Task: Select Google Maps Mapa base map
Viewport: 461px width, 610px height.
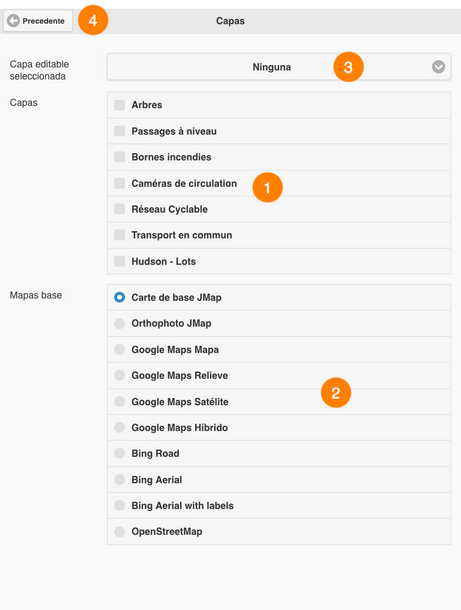Action: click(119, 349)
